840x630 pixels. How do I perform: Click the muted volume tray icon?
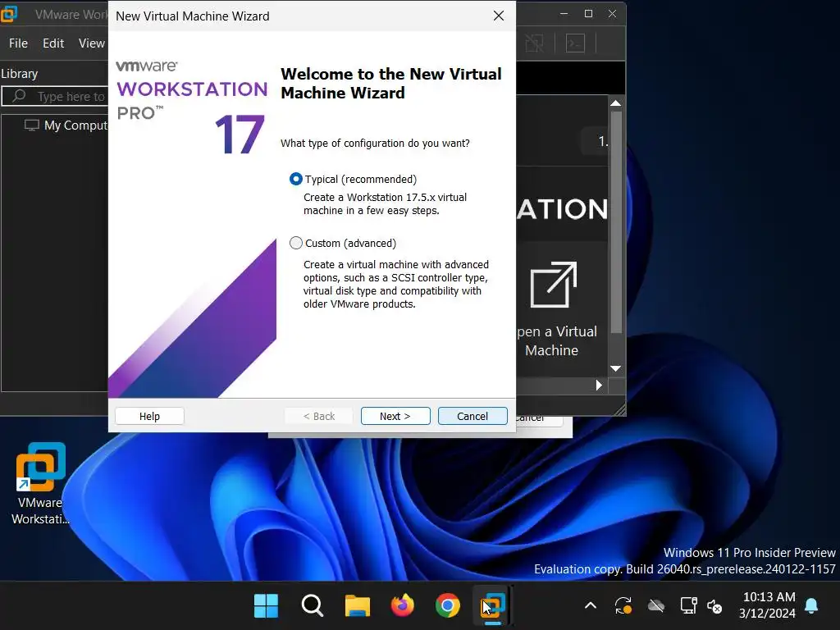[x=714, y=606]
